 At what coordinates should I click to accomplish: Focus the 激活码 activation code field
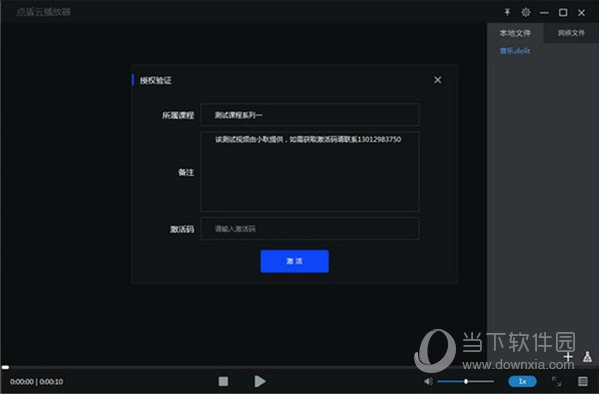pos(310,229)
